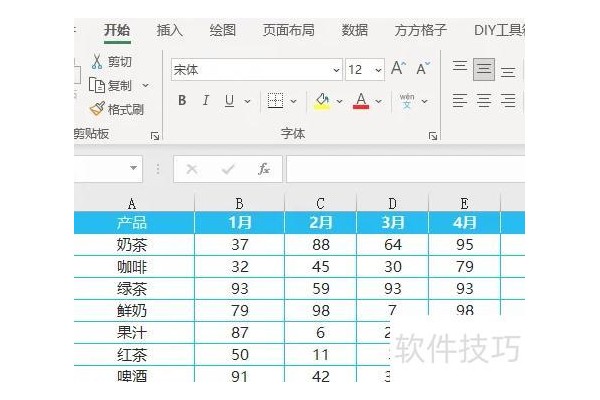Decrease font size with smaller A icon

pyautogui.click(x=423, y=69)
